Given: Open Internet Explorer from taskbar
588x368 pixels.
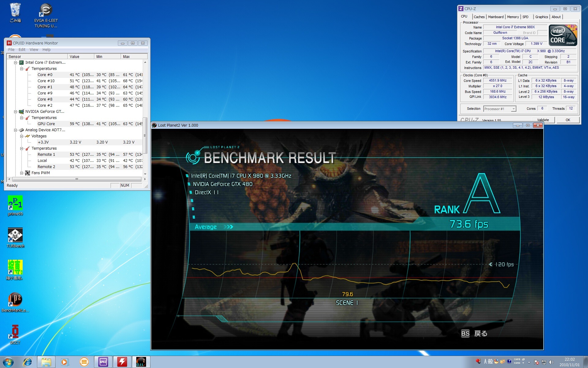Looking at the screenshot, I should tap(28, 362).
